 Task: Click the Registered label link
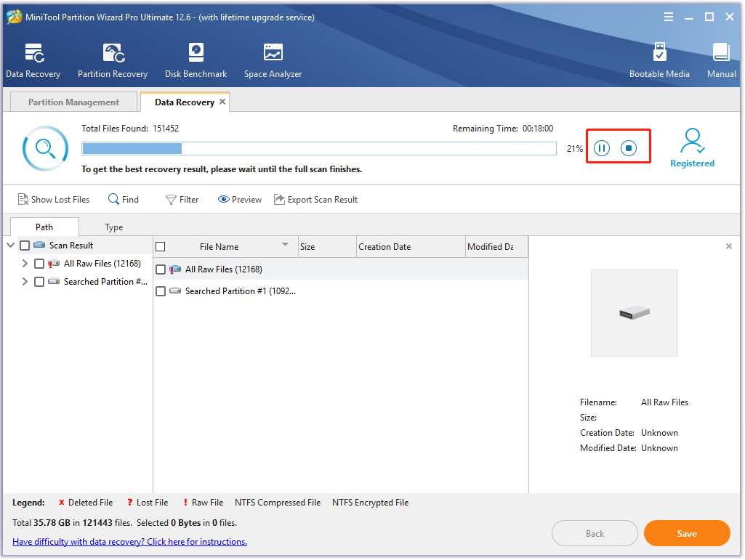pos(692,163)
